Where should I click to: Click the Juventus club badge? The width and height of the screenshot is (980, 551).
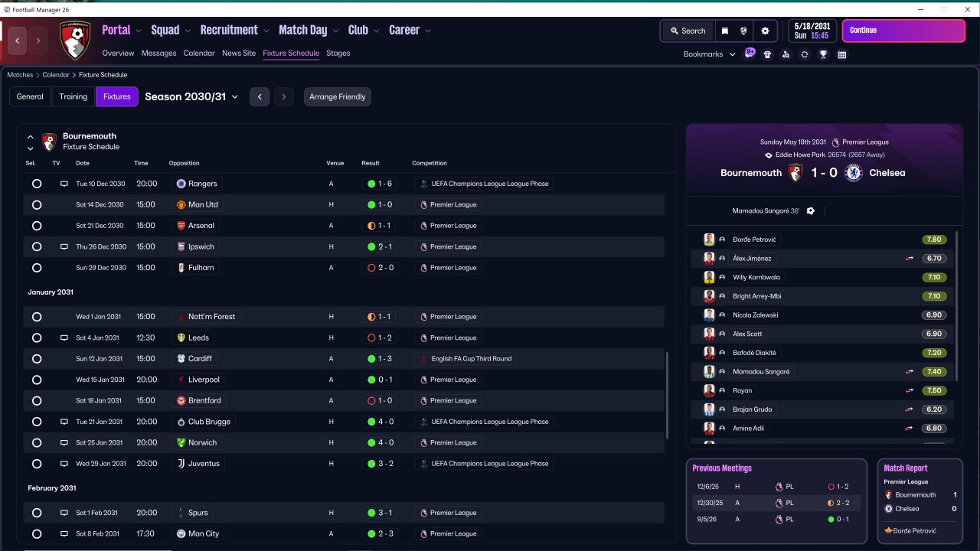click(x=181, y=464)
